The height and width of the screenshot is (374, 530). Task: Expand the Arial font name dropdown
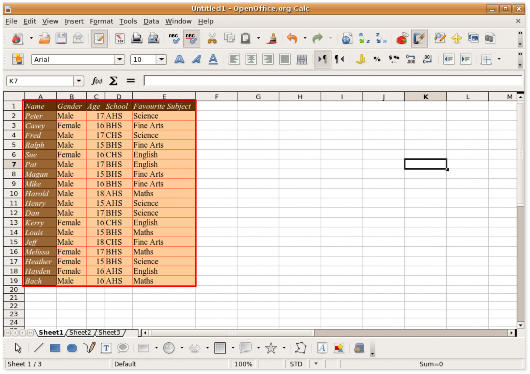pyautogui.click(x=119, y=60)
